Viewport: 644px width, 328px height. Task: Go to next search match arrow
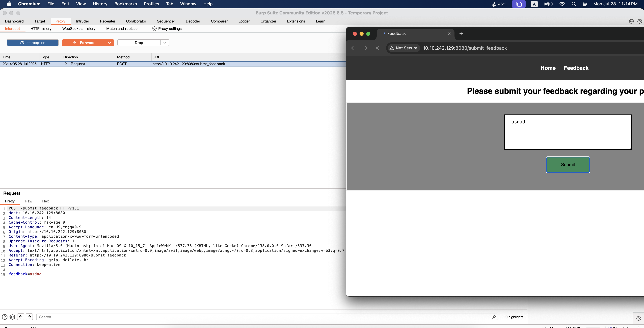[x=29, y=317]
